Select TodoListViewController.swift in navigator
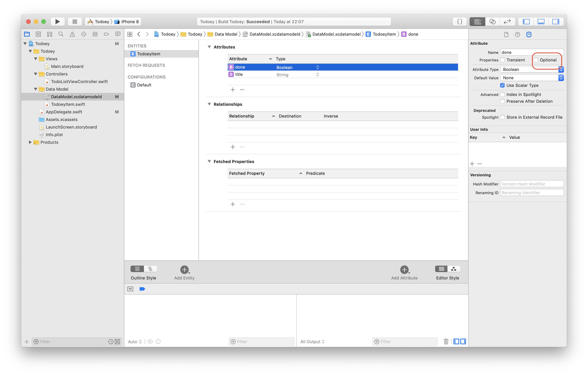 coord(79,81)
